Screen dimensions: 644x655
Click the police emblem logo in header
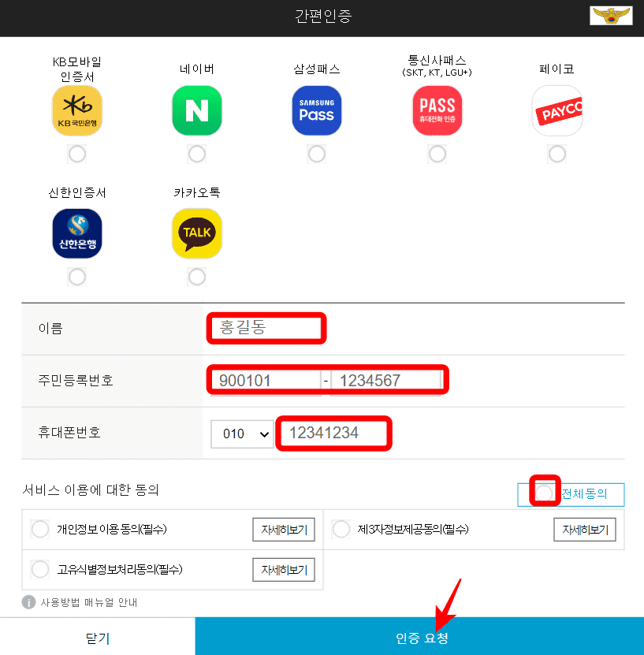611,16
